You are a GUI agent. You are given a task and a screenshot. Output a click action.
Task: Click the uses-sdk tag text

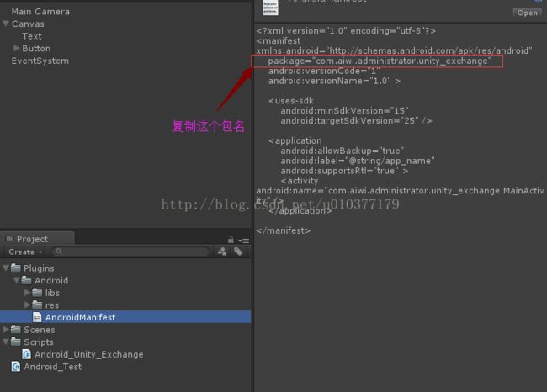coord(291,101)
